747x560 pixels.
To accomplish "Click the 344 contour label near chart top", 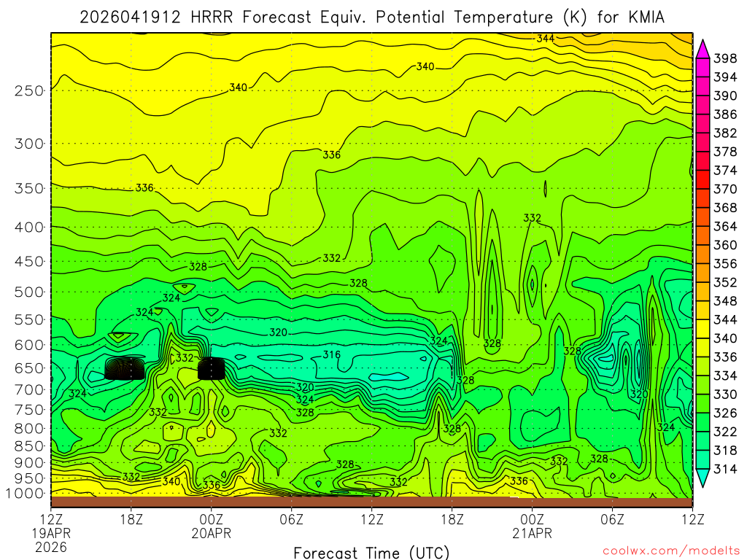I will (x=545, y=38).
